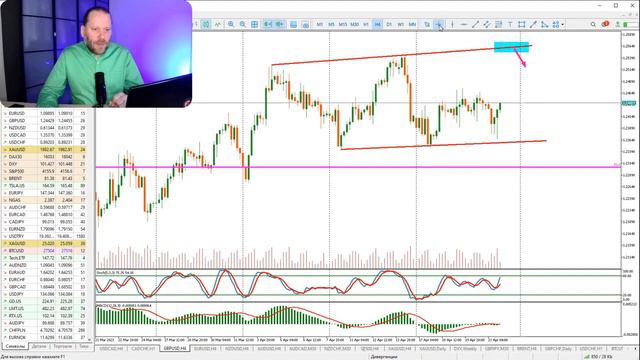The width and height of the screenshot is (640, 360).
Task: Select the MN timeframe
Action: [x=412, y=24]
